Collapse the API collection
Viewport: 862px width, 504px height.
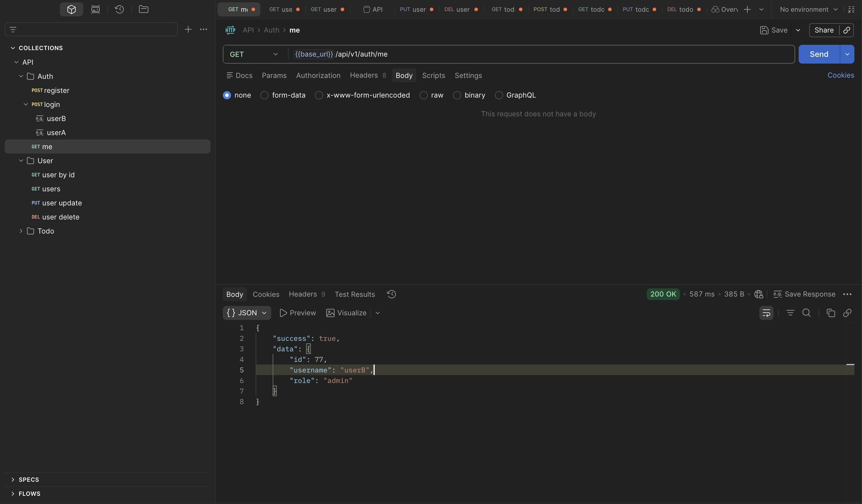[16, 62]
